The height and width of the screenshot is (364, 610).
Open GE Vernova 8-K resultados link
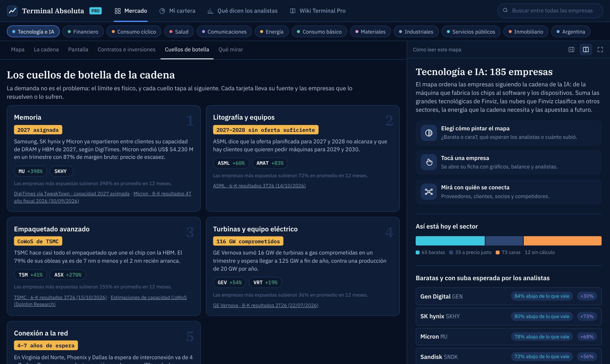click(x=266, y=305)
